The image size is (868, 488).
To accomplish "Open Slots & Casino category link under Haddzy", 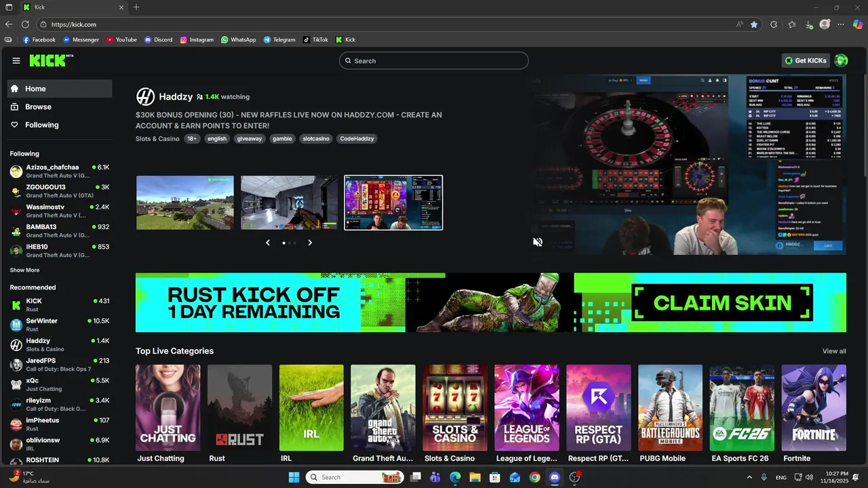I will click(x=157, y=139).
